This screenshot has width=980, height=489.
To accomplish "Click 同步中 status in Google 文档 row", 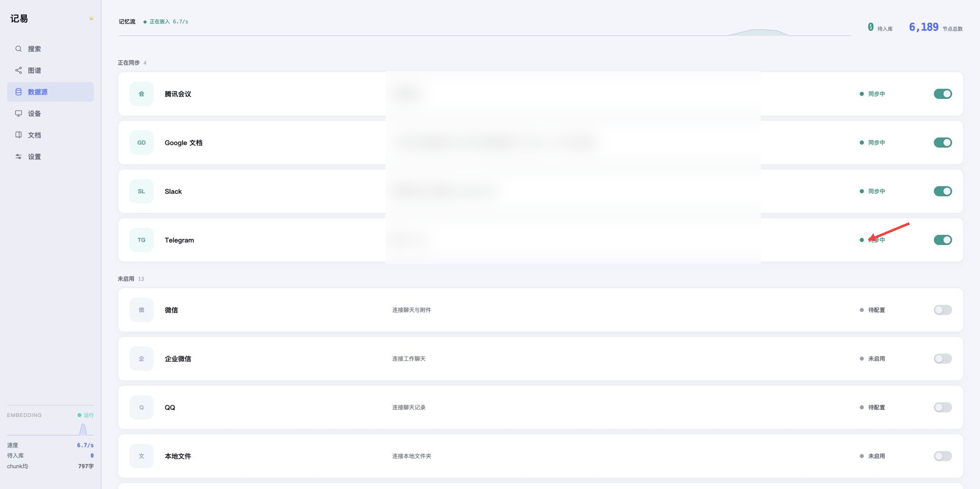I will click(872, 143).
